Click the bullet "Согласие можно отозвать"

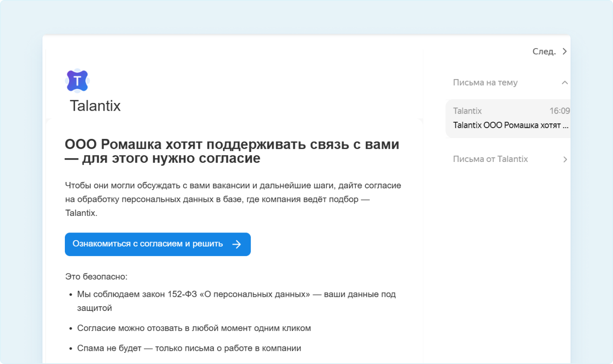(x=194, y=328)
